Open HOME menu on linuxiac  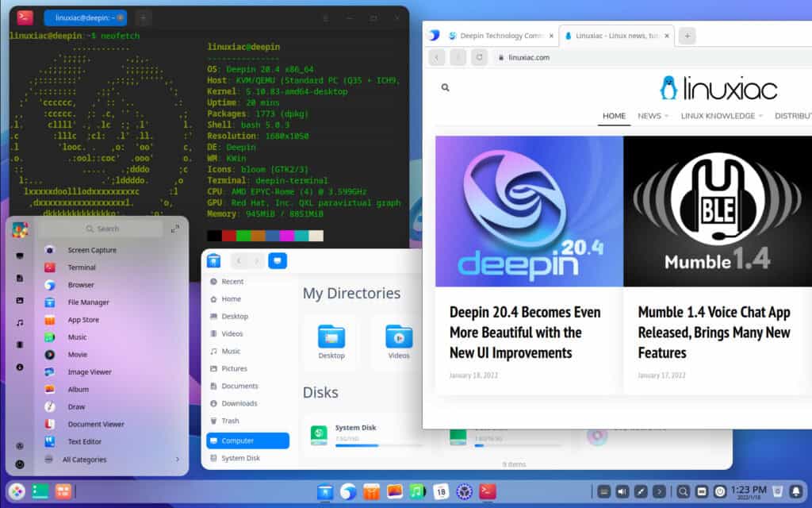[x=615, y=116]
